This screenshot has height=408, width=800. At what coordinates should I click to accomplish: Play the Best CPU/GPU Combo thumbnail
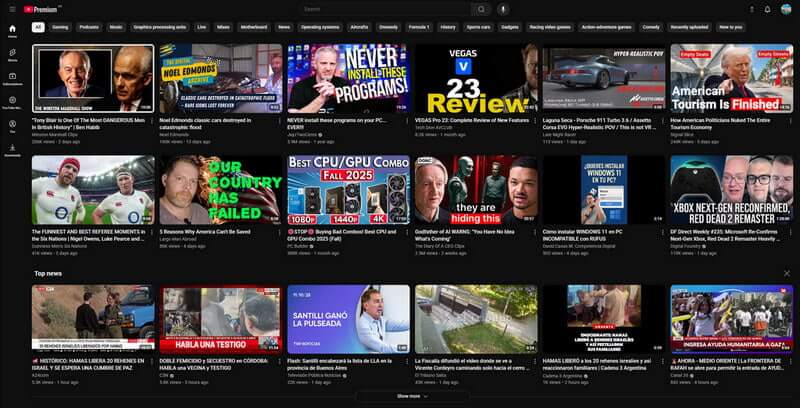point(348,189)
